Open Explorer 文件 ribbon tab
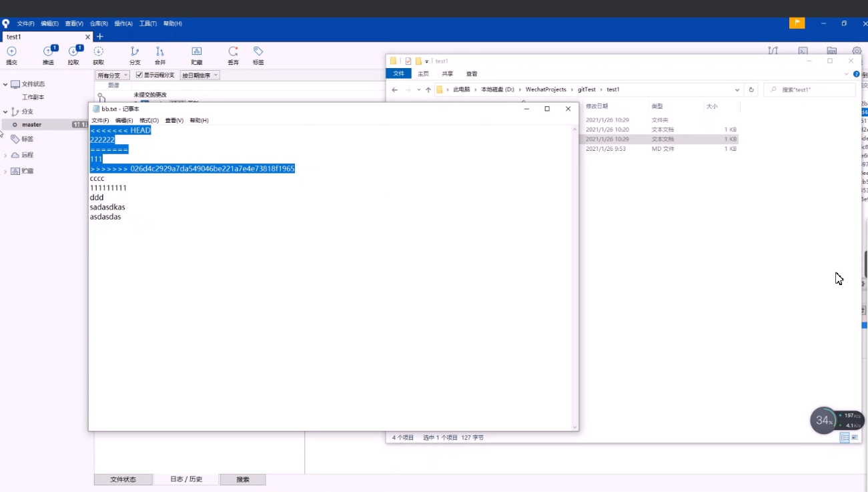 point(398,74)
